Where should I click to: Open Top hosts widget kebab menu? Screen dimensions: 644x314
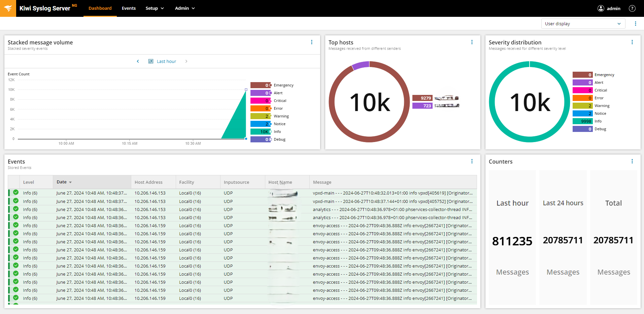point(472,42)
